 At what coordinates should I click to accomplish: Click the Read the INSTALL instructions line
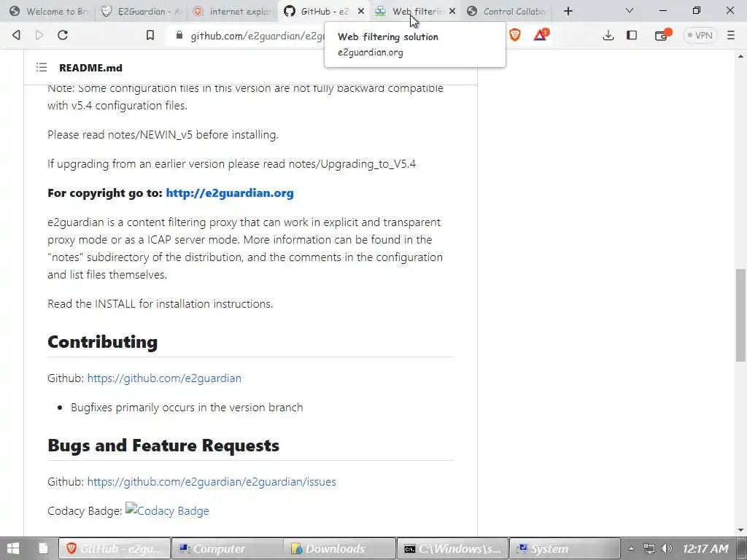click(x=160, y=304)
